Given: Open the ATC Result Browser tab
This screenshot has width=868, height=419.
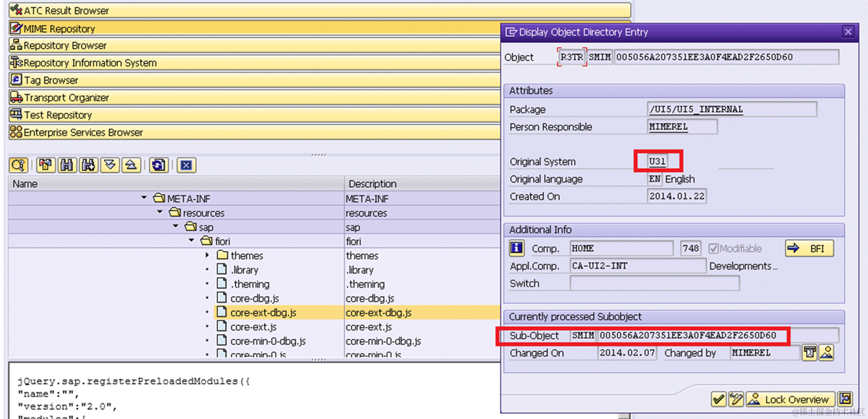Looking at the screenshot, I should point(319,10).
